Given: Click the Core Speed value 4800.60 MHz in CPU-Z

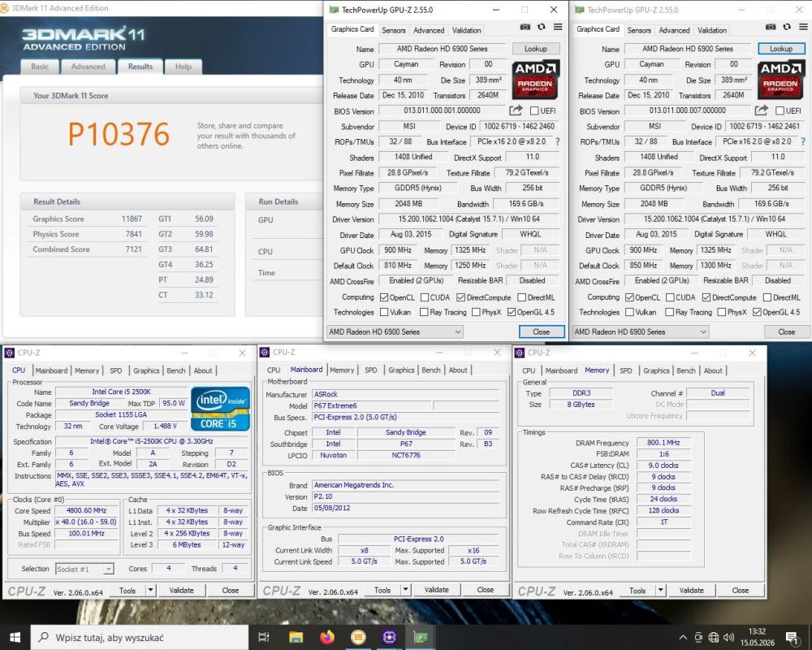Looking at the screenshot, I should coord(86,510).
